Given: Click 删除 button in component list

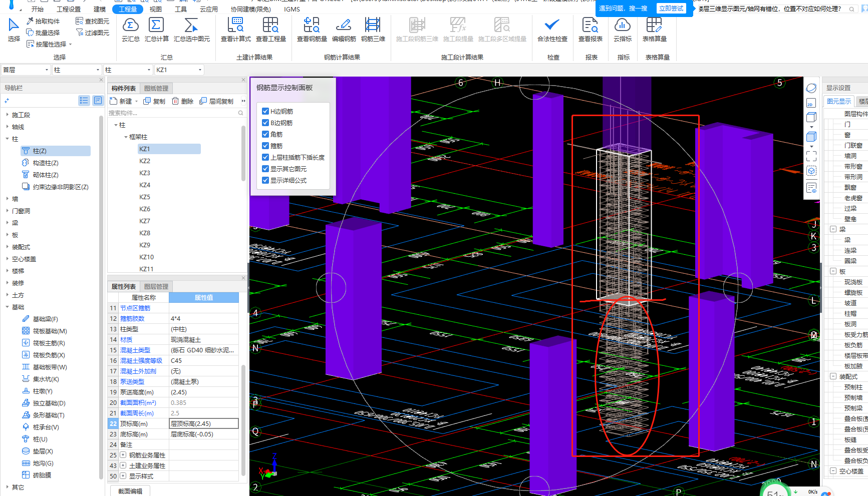Looking at the screenshot, I should 183,101.
